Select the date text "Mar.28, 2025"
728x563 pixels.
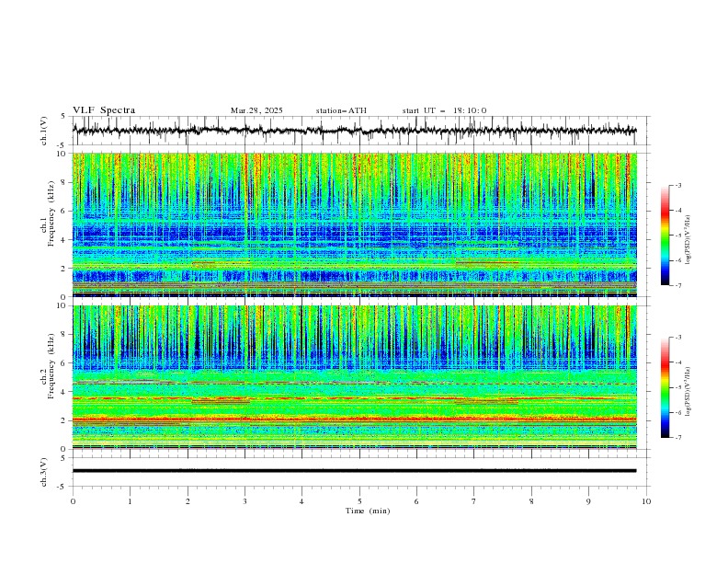[256, 110]
